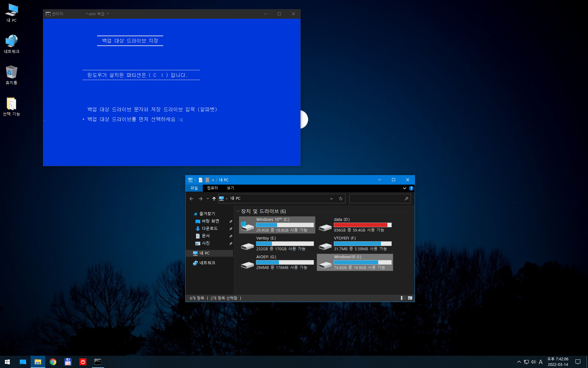Image resolution: width=588 pixels, height=368 pixels.
Task: Click properties icon in Explorer title bar
Action: (201, 180)
